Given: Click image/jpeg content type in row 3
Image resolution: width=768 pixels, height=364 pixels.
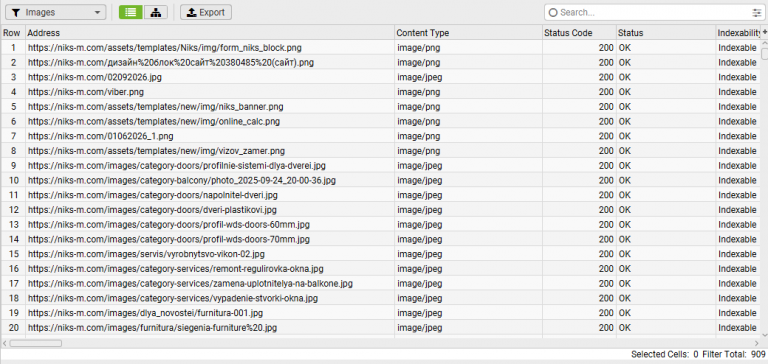Looking at the screenshot, I should (420, 77).
